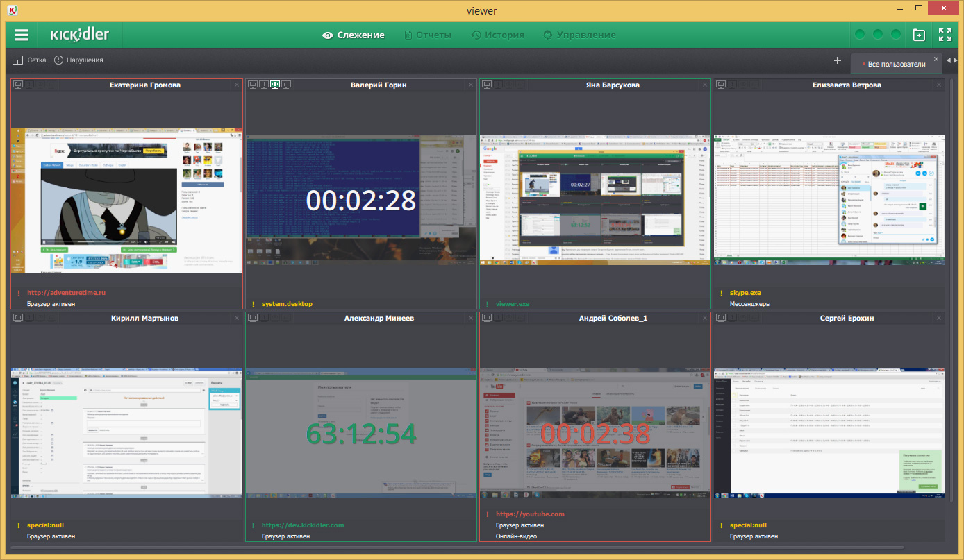Switch to the Слежение tab

(354, 35)
